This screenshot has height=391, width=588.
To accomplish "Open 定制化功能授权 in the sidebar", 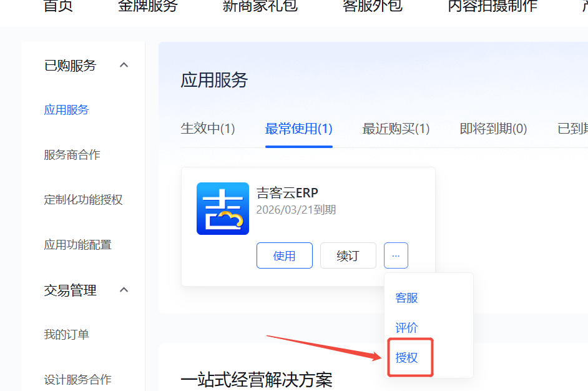I will (x=83, y=200).
